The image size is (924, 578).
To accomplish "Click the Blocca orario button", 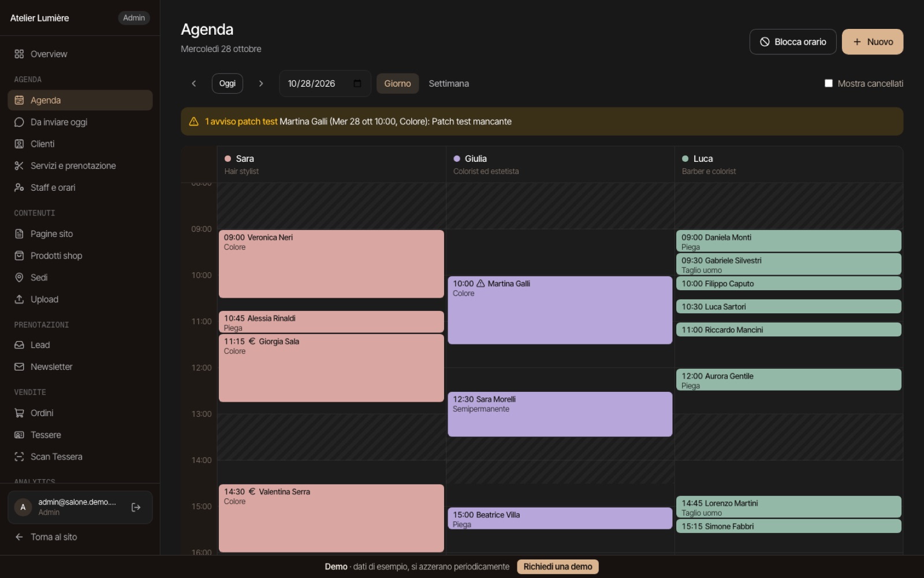I will click(x=793, y=42).
